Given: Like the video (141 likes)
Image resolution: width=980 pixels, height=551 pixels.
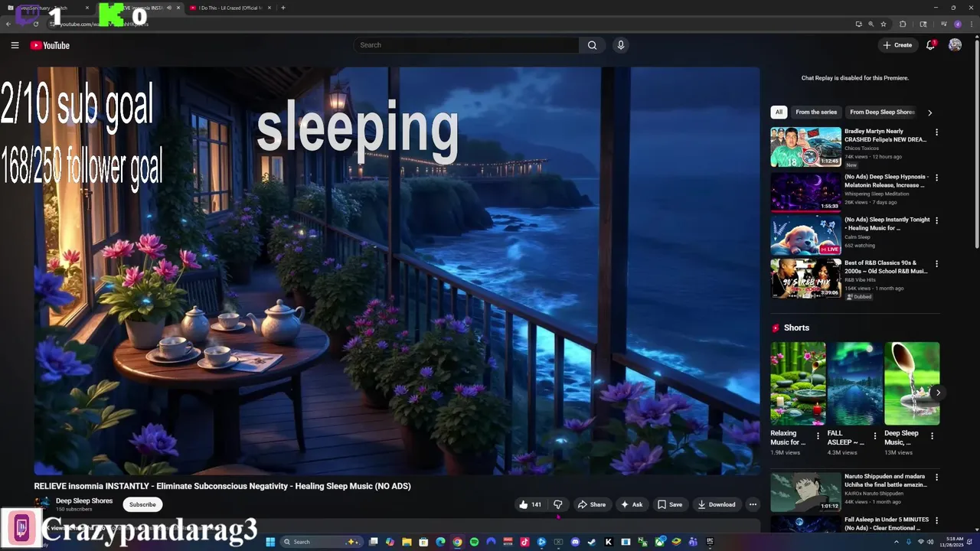Looking at the screenshot, I should pos(530,504).
